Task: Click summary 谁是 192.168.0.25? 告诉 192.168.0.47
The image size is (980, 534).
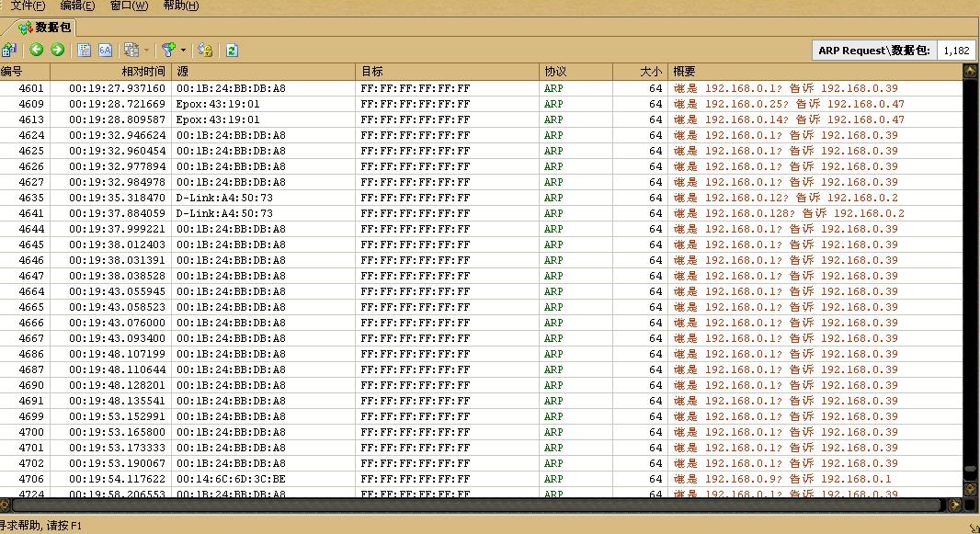Action: point(789,104)
